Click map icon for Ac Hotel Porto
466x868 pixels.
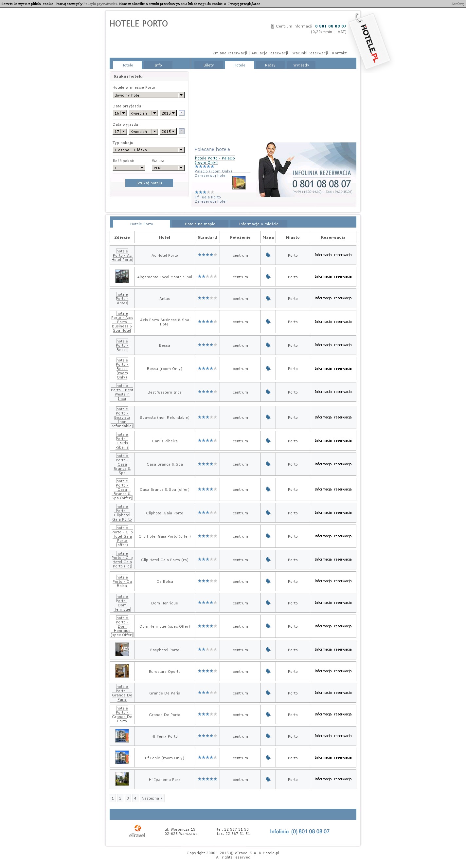tap(268, 255)
